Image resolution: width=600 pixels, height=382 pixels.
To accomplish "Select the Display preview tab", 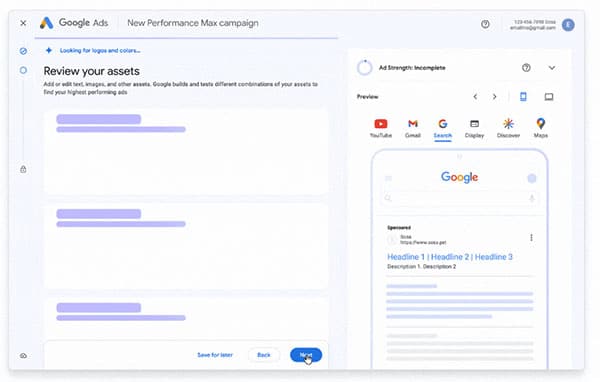I will point(474,128).
